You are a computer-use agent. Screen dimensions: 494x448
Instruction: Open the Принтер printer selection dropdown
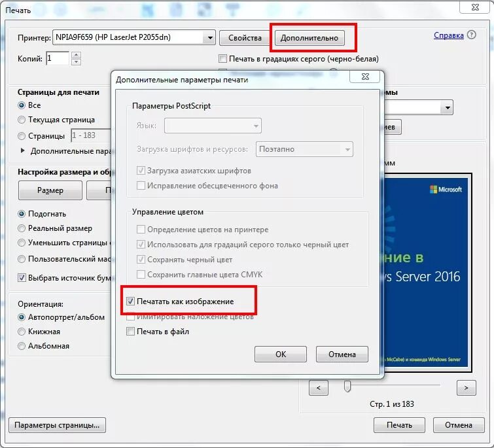coord(134,37)
